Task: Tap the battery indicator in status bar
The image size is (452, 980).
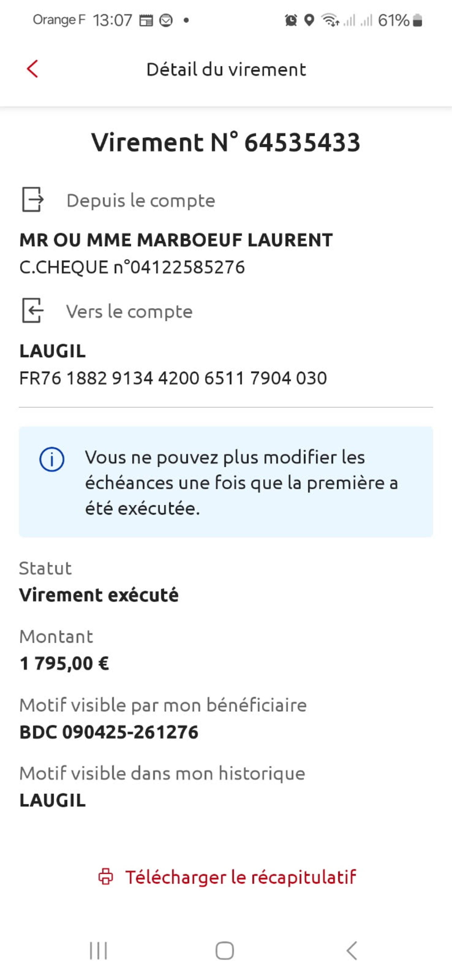Action: click(x=417, y=20)
